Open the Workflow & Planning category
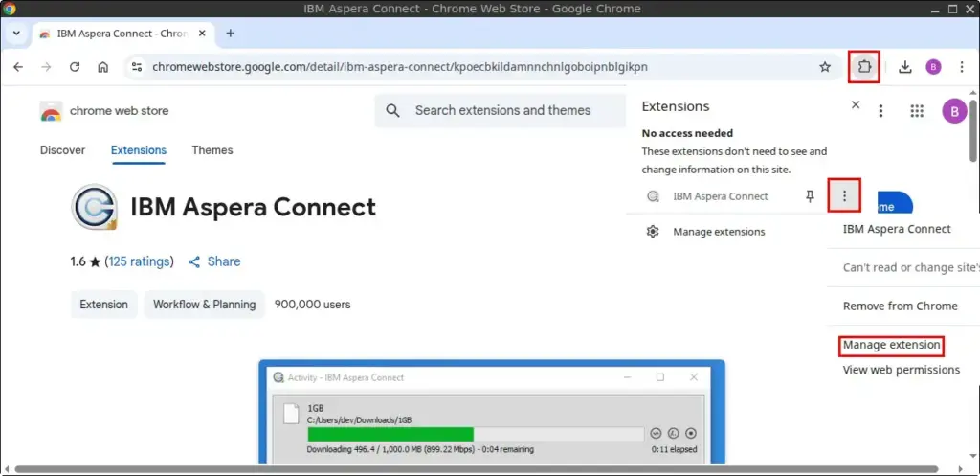The image size is (980, 476). (x=205, y=305)
